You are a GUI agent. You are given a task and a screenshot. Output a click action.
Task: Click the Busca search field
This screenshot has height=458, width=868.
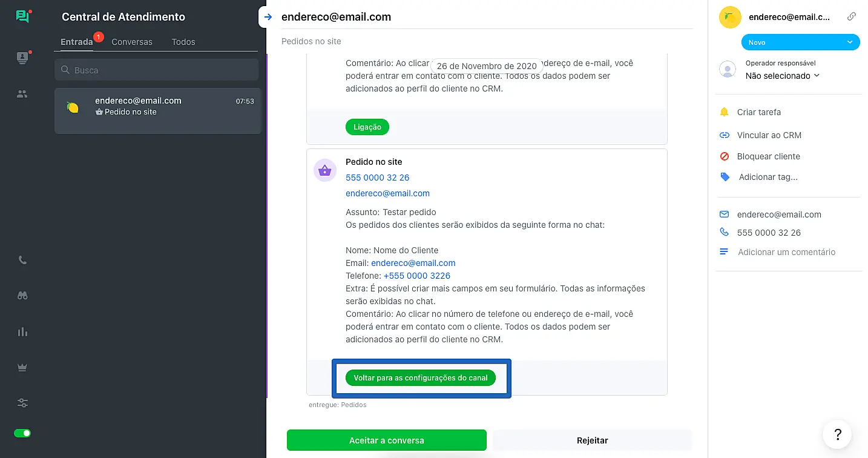(x=157, y=70)
